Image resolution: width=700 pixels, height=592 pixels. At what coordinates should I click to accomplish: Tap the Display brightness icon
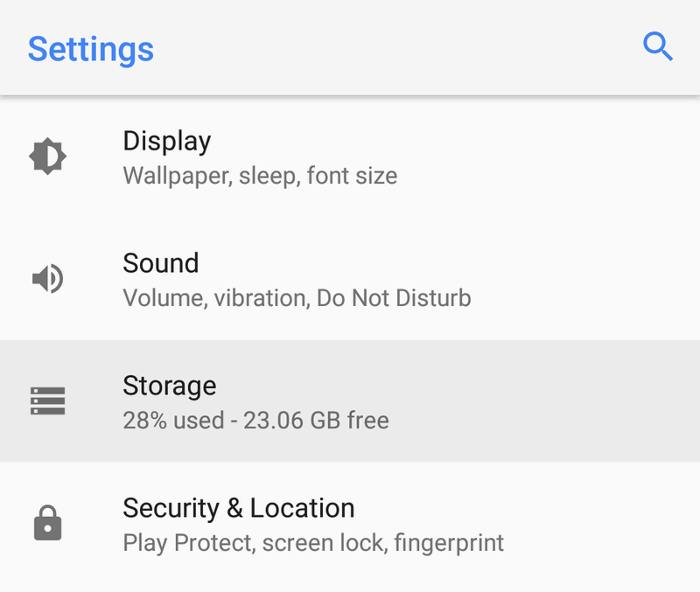click(x=48, y=157)
